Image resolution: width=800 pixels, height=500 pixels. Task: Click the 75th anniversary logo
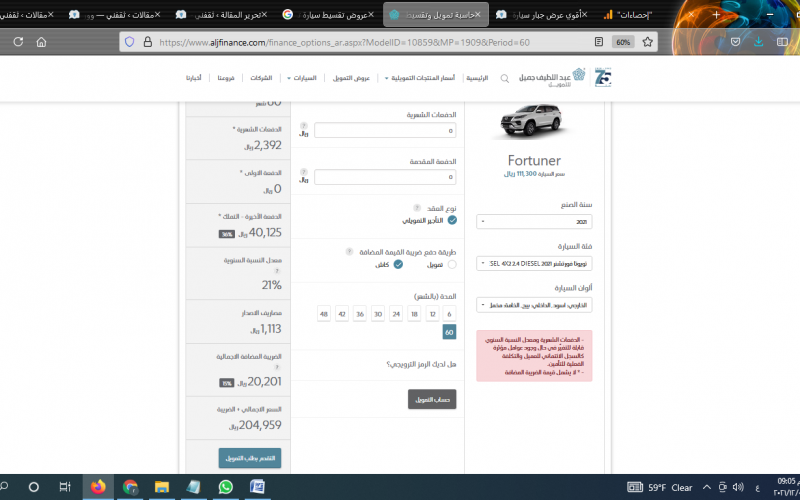click(x=603, y=77)
